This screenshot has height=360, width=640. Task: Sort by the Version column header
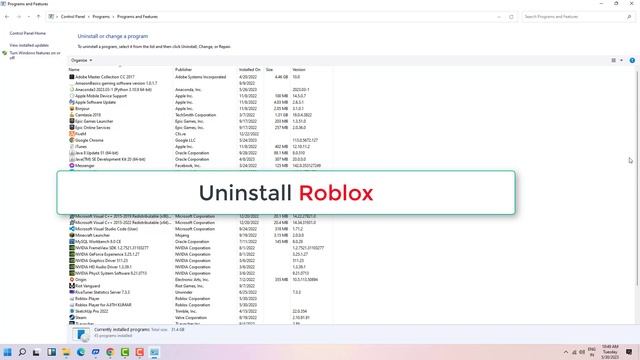[x=299, y=70]
